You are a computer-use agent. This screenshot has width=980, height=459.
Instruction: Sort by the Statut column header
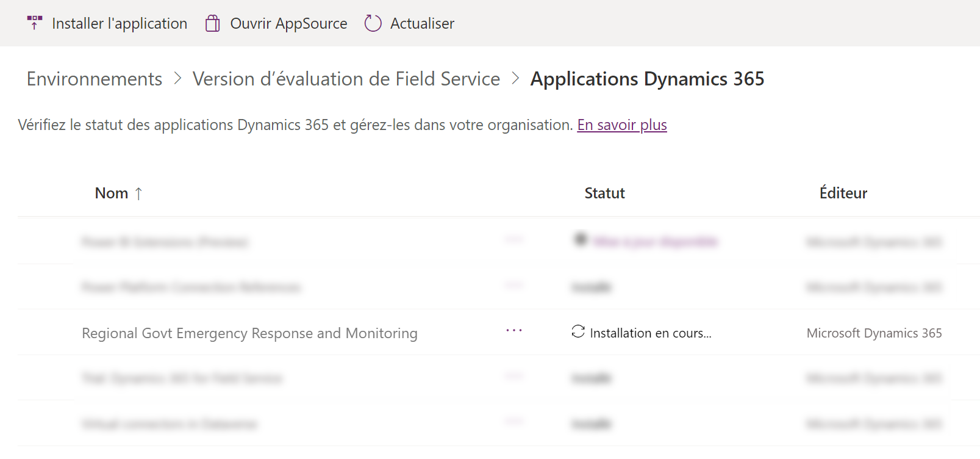click(x=604, y=193)
